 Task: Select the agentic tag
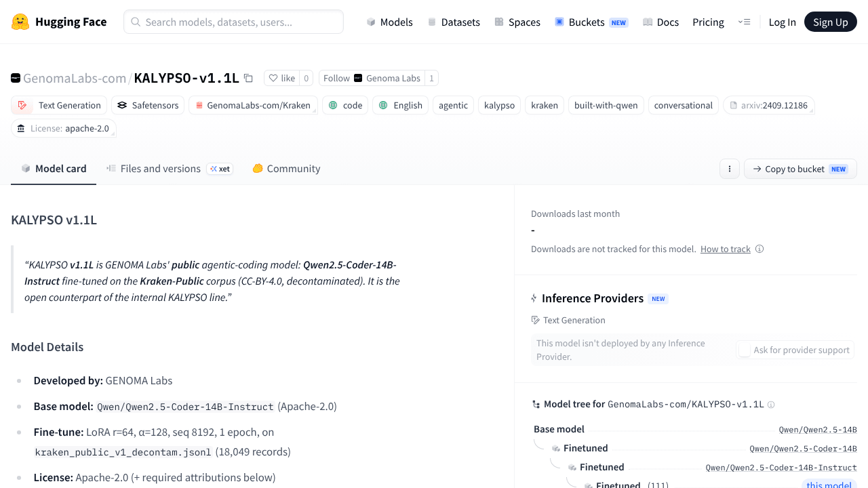tap(453, 105)
